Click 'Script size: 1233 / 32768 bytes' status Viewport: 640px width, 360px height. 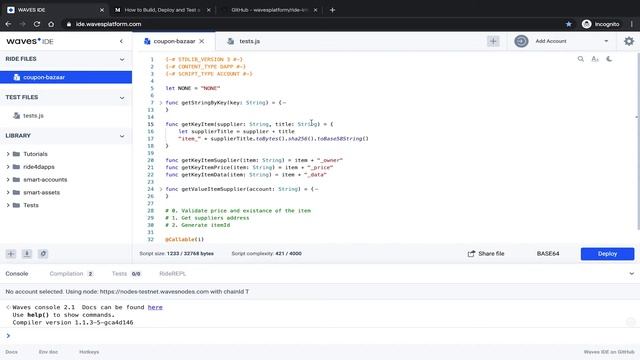[176, 253]
